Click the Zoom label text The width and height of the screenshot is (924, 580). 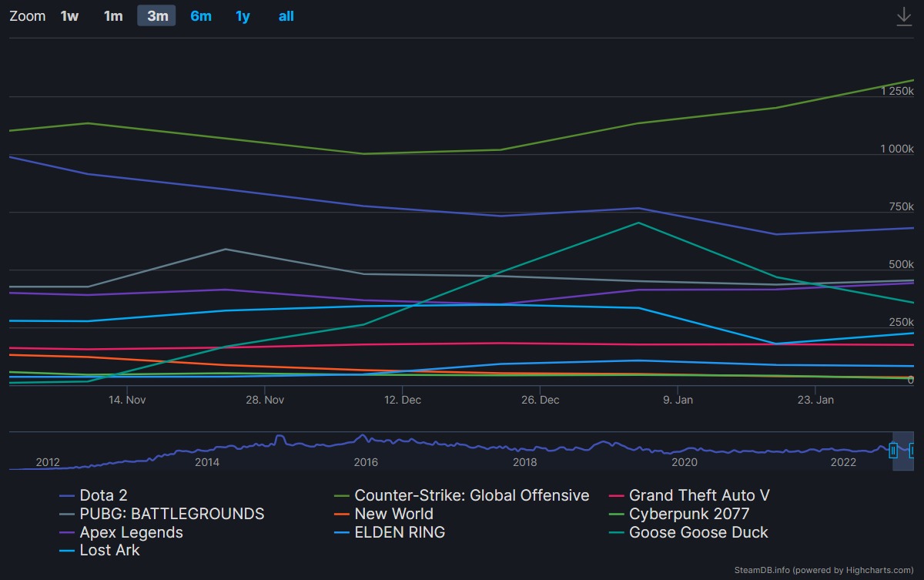point(28,16)
